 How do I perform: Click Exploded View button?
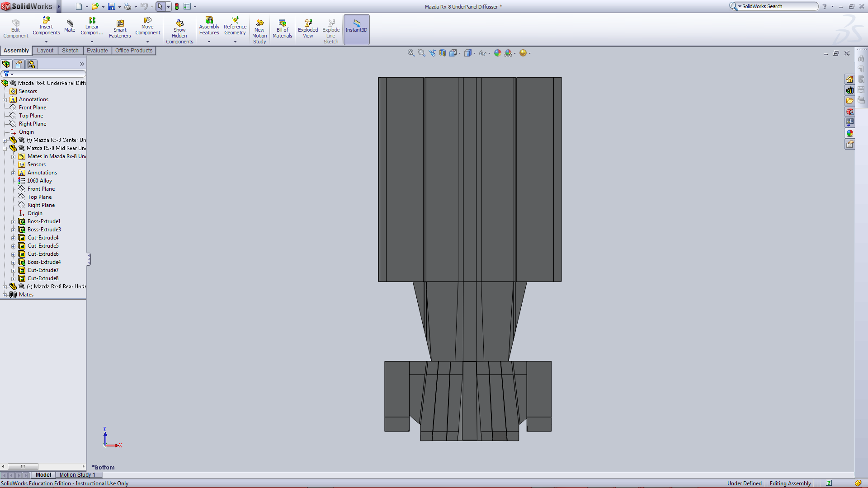(x=308, y=29)
